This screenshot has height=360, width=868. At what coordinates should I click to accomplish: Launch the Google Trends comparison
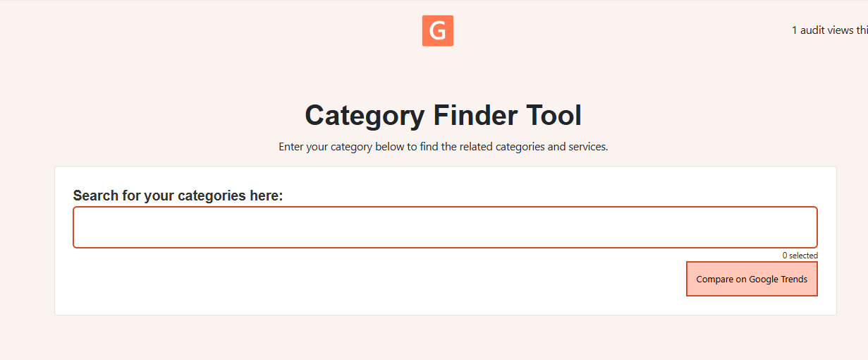pyautogui.click(x=752, y=279)
